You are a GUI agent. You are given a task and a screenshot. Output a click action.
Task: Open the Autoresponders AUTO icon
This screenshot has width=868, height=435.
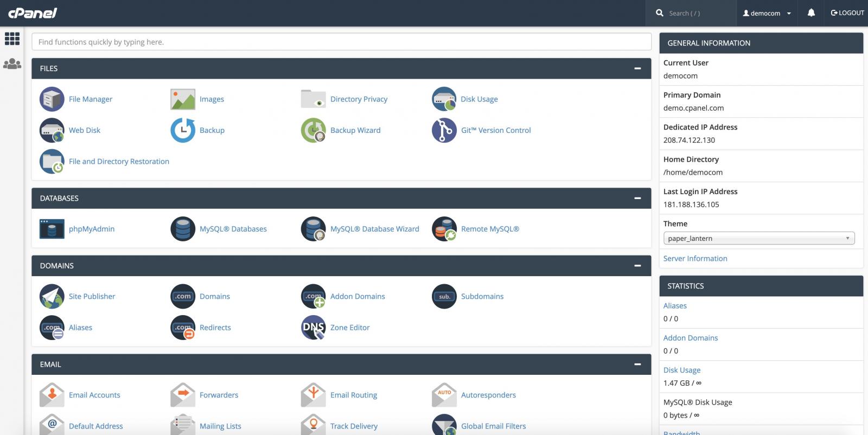[444, 395]
